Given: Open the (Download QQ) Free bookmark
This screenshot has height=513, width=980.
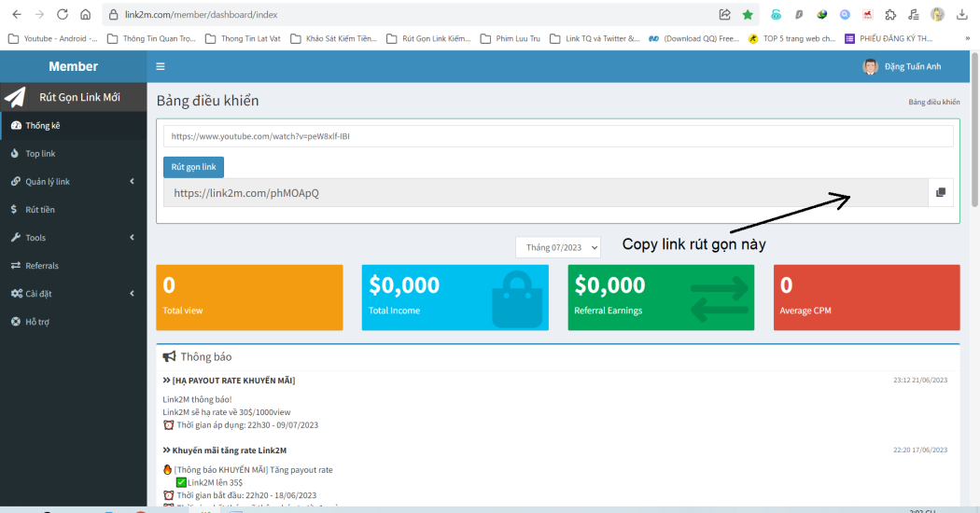Looking at the screenshot, I should [693, 39].
